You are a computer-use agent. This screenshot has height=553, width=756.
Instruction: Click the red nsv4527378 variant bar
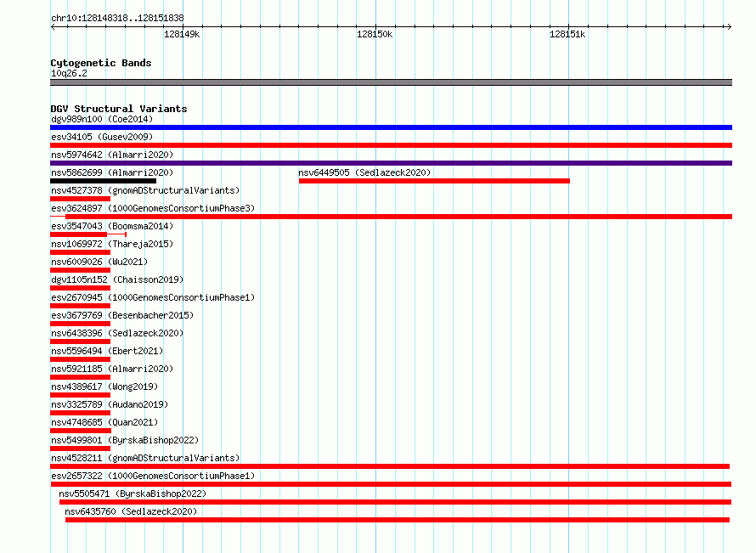pyautogui.click(x=80, y=199)
